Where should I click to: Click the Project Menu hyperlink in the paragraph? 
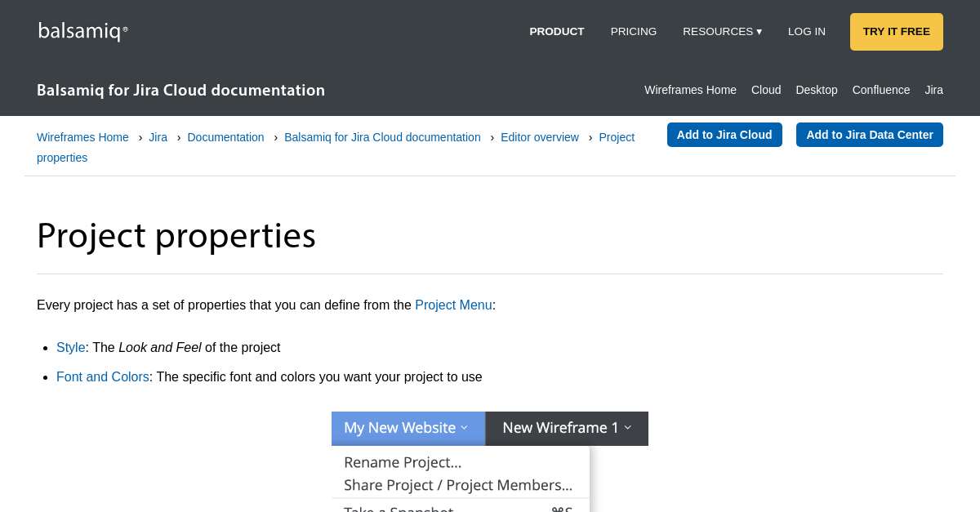click(452, 305)
